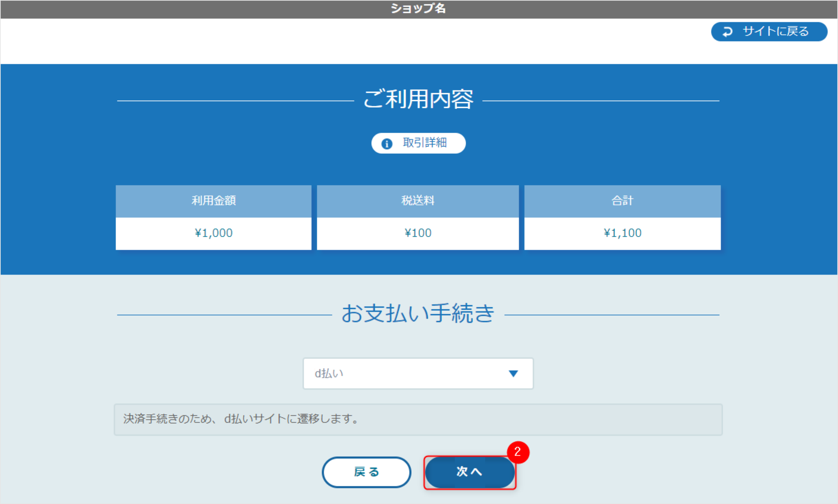Screen dimensions: 838x504
Task: Click 戻る to go back
Action: [366, 472]
